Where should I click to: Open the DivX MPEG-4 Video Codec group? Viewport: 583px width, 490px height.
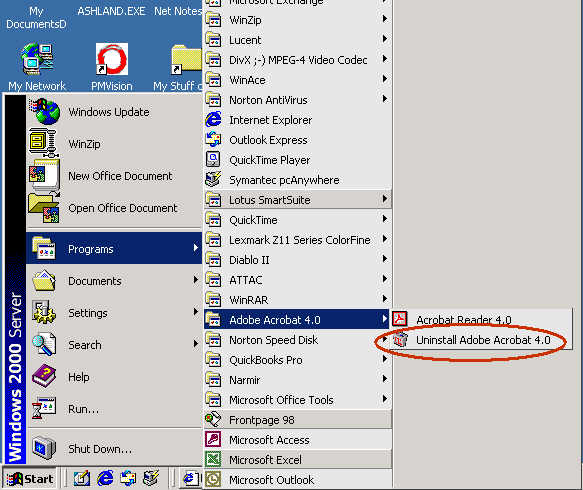click(297, 59)
